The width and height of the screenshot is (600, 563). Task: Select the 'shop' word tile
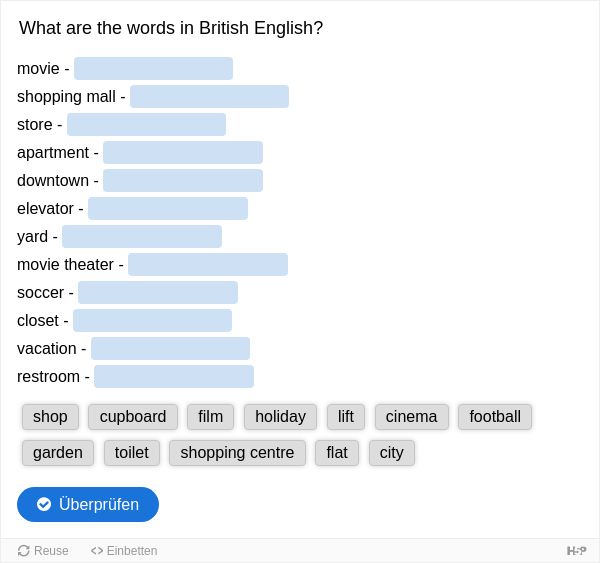click(50, 416)
